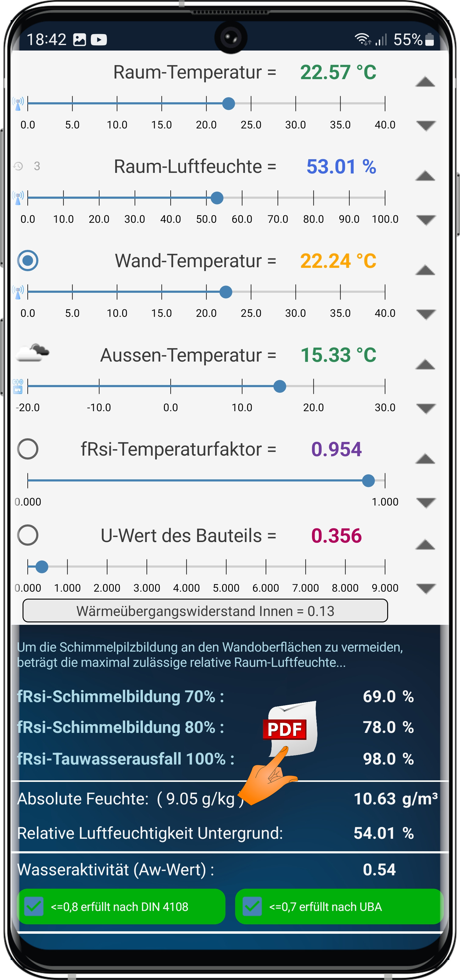
Task: Decrease Raum-Luftfeuchte with the down arrow
Action: pos(426,220)
